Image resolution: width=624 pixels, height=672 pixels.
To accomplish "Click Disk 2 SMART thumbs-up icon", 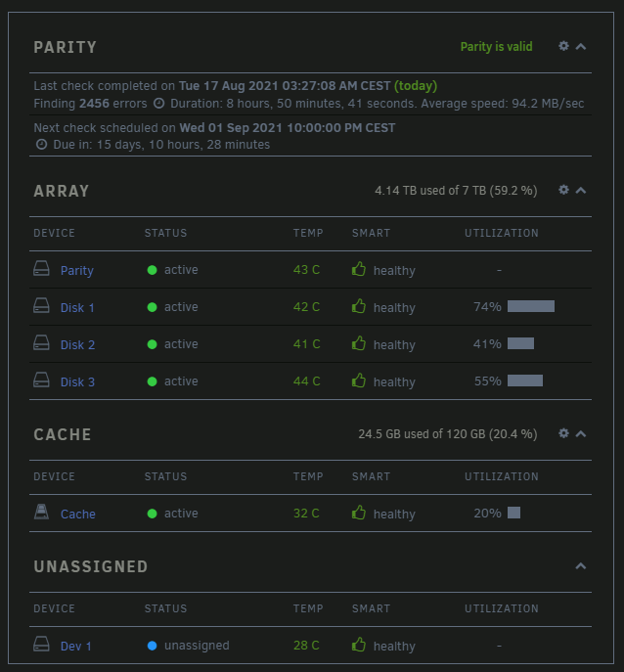I will (x=359, y=343).
